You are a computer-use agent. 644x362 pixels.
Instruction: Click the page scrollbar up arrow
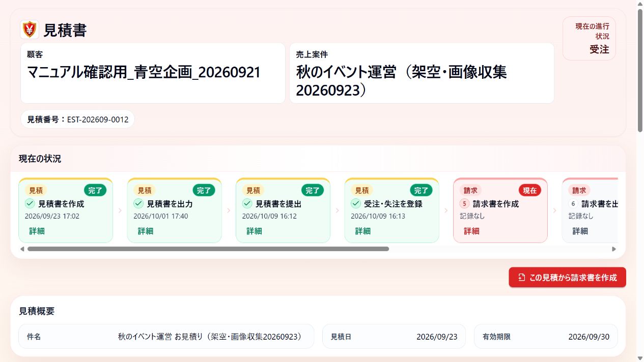[640, 4]
